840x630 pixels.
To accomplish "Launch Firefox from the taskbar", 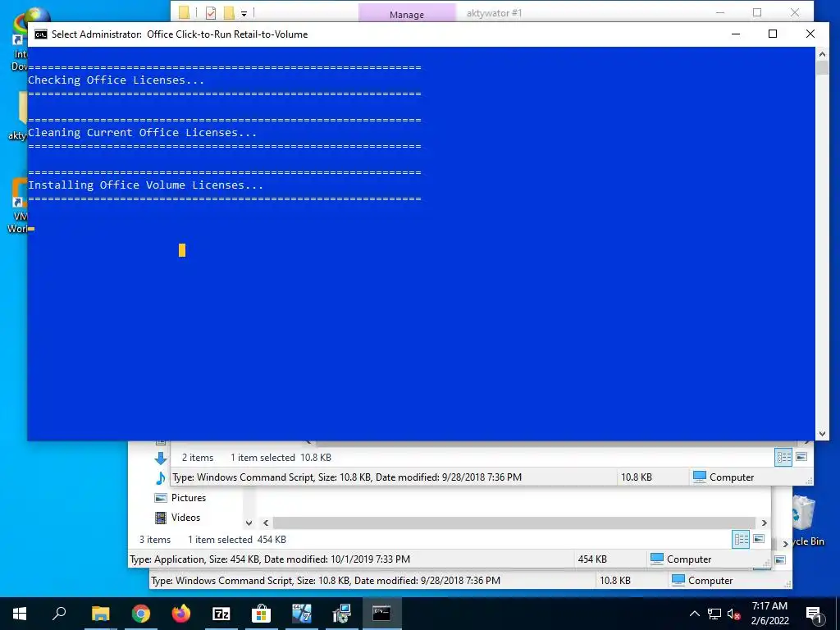I will [x=181, y=614].
